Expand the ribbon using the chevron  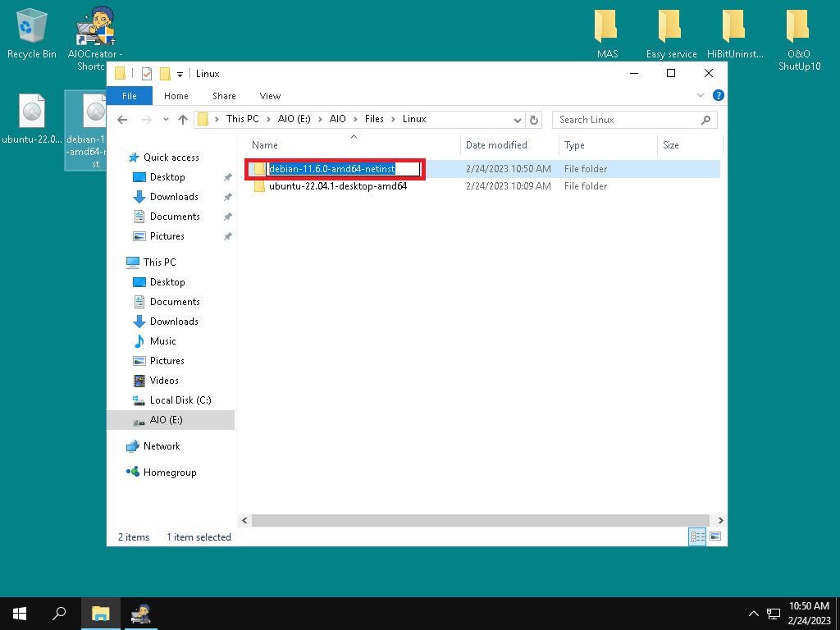point(701,96)
